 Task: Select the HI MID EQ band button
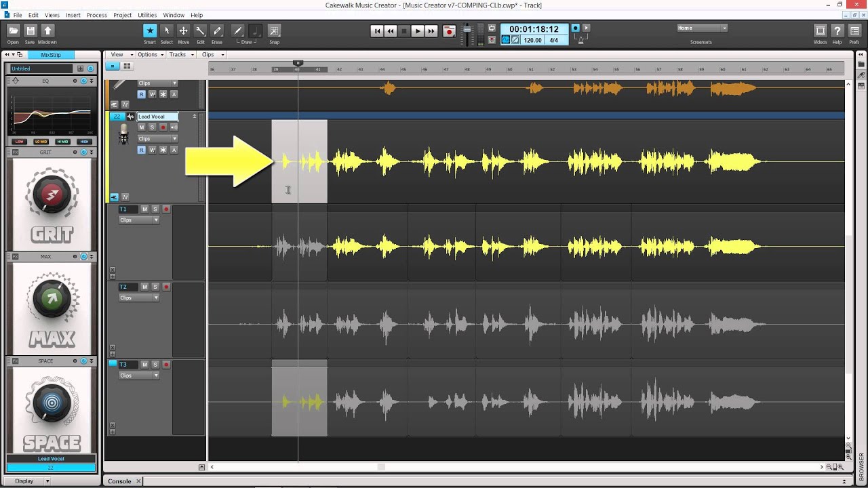click(62, 142)
